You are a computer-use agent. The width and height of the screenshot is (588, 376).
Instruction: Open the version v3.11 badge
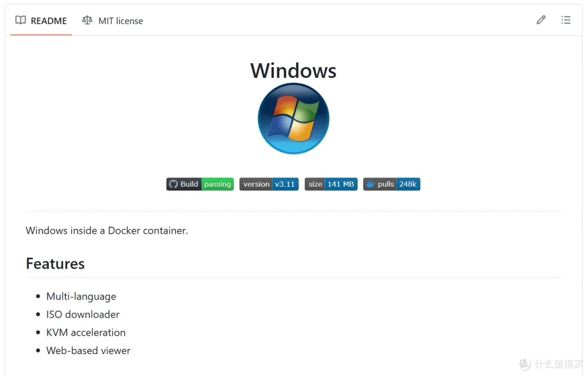pos(269,184)
